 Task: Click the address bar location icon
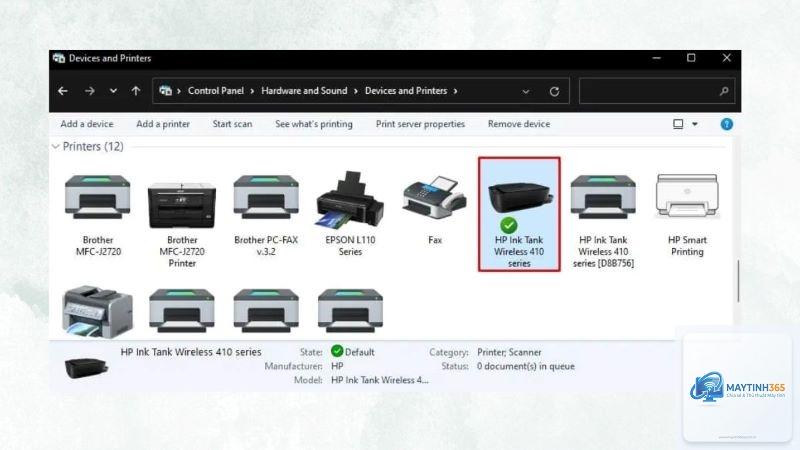click(x=165, y=91)
